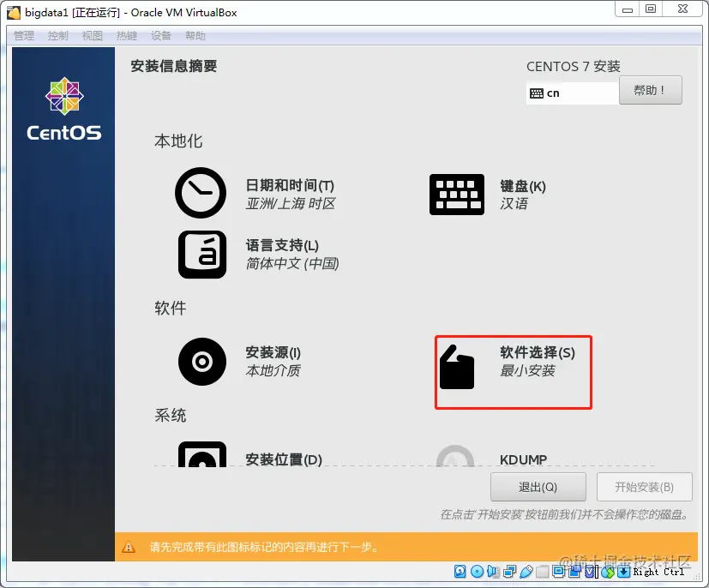Click the recording status icon
Viewport: 709px width, 588px height.
[574, 572]
